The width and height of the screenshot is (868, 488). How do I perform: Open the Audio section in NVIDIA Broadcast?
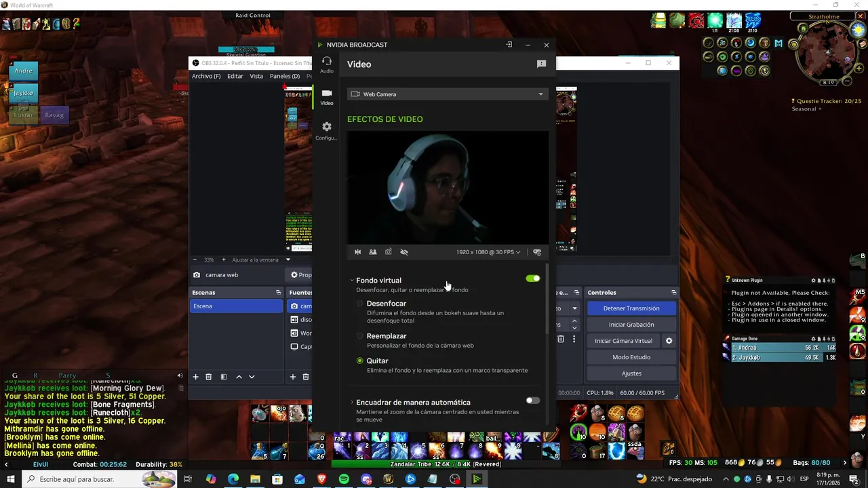click(x=327, y=64)
